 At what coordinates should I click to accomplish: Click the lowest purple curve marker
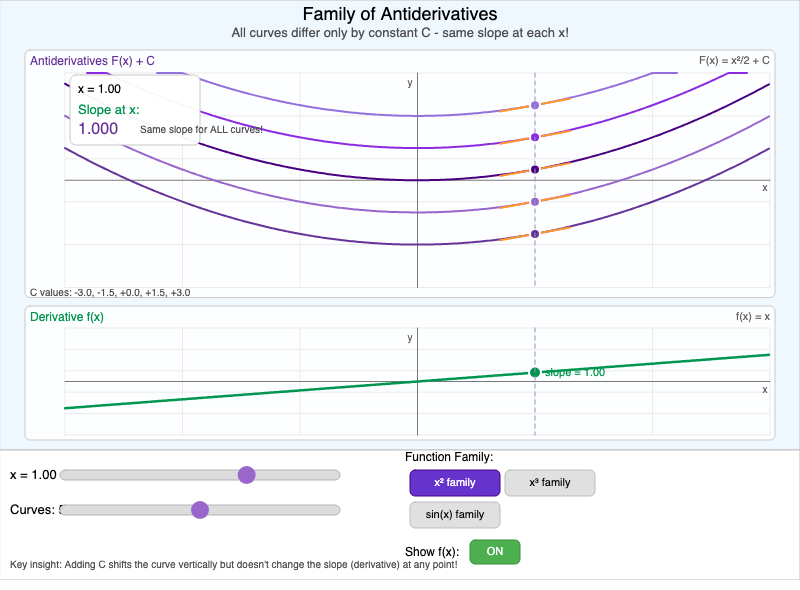[535, 234]
